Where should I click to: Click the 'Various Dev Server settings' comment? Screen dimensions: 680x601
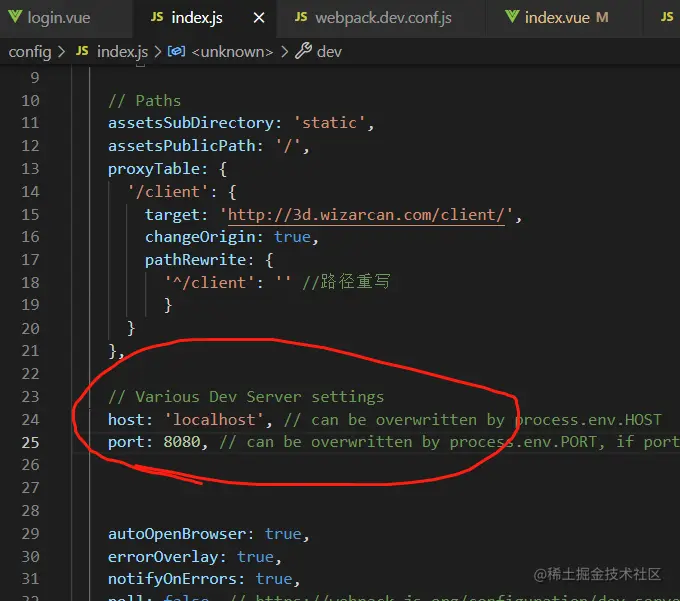(x=246, y=397)
